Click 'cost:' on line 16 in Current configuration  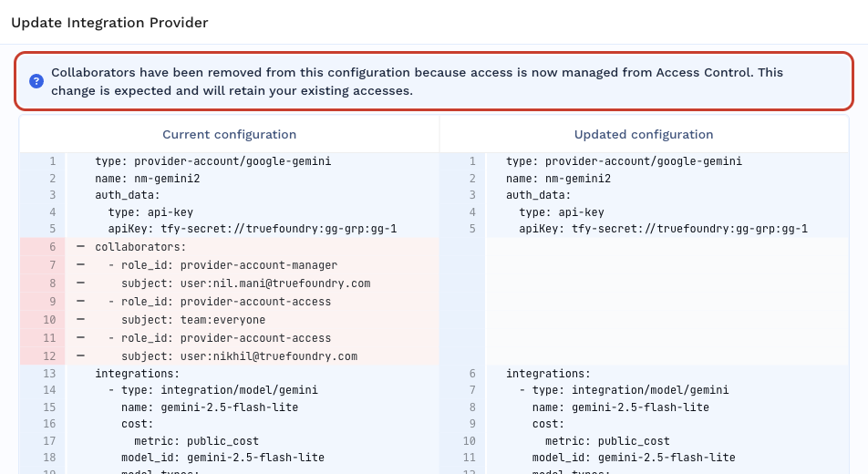point(138,424)
